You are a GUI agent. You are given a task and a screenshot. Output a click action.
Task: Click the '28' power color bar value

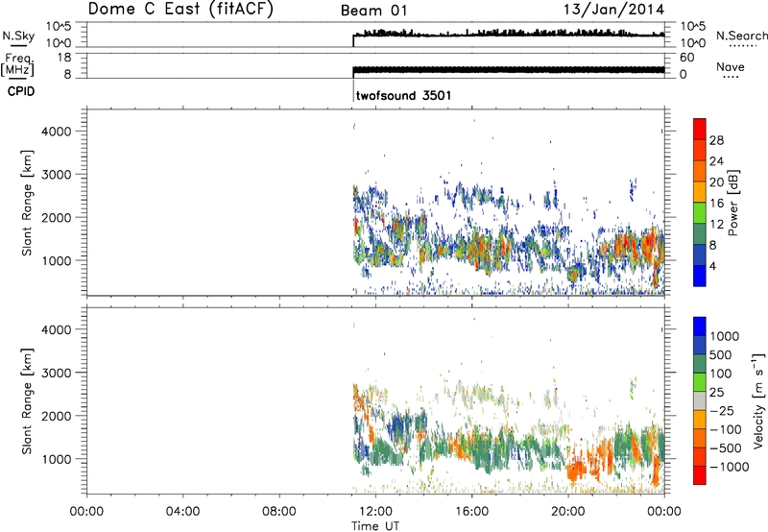pos(716,140)
